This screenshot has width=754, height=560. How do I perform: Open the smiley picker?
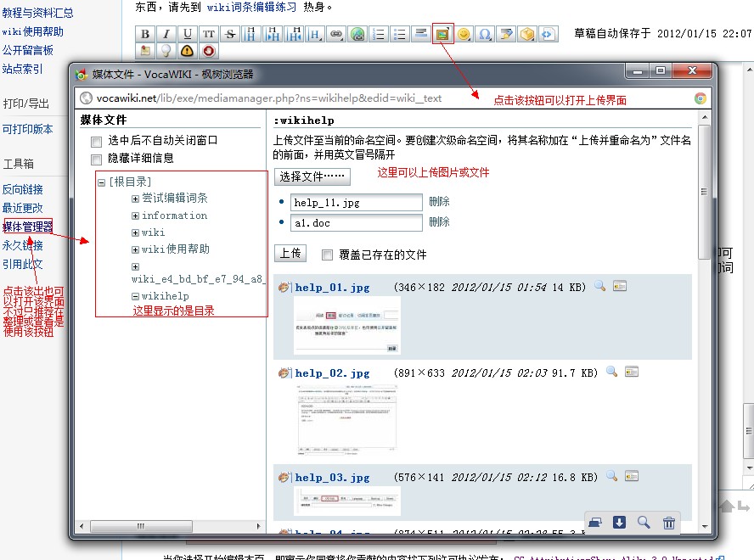[464, 34]
